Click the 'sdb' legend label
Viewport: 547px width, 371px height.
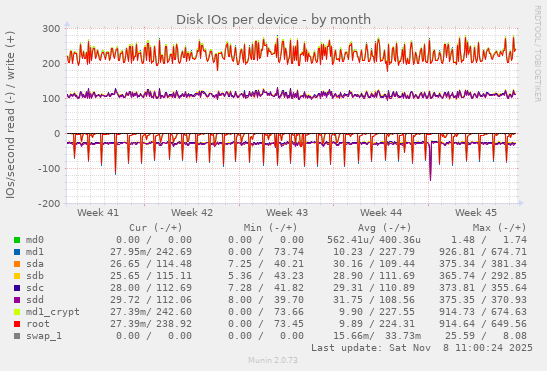(35, 276)
